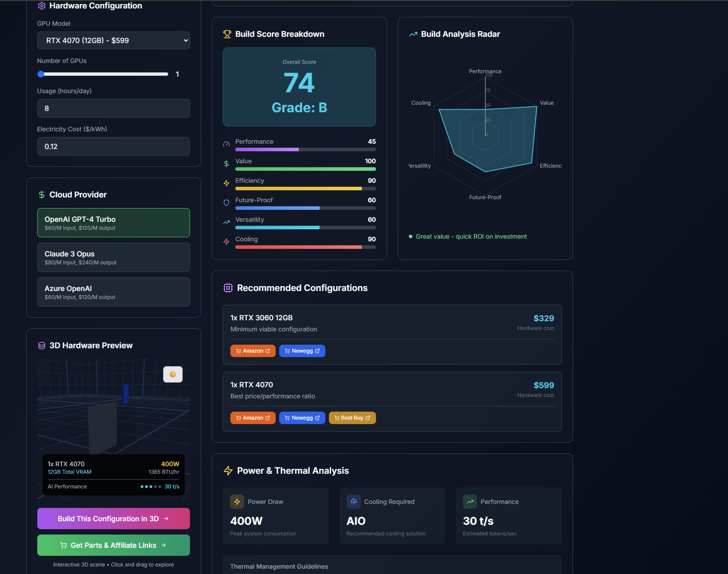728x574 pixels.
Task: Click Build This Configuration in 3D
Action: [113, 518]
